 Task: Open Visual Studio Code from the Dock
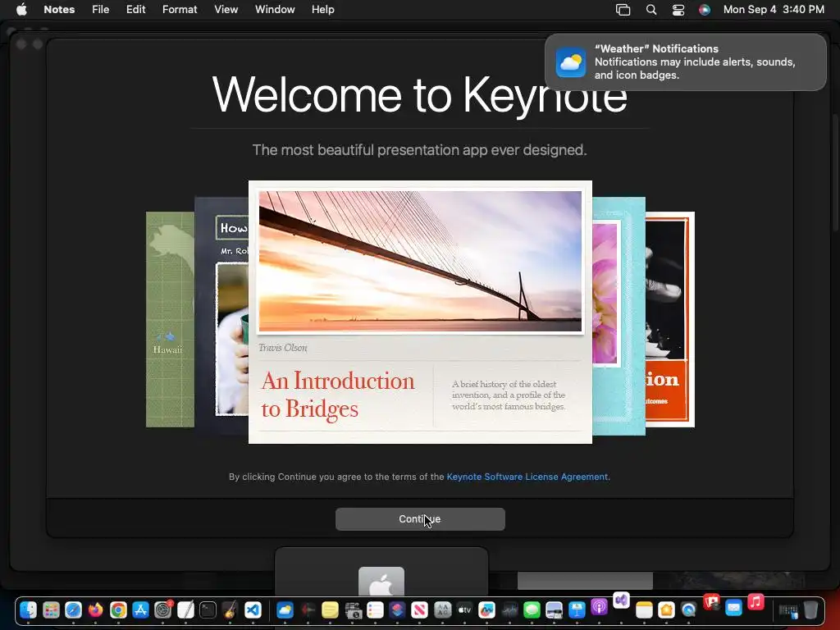pos(253,609)
